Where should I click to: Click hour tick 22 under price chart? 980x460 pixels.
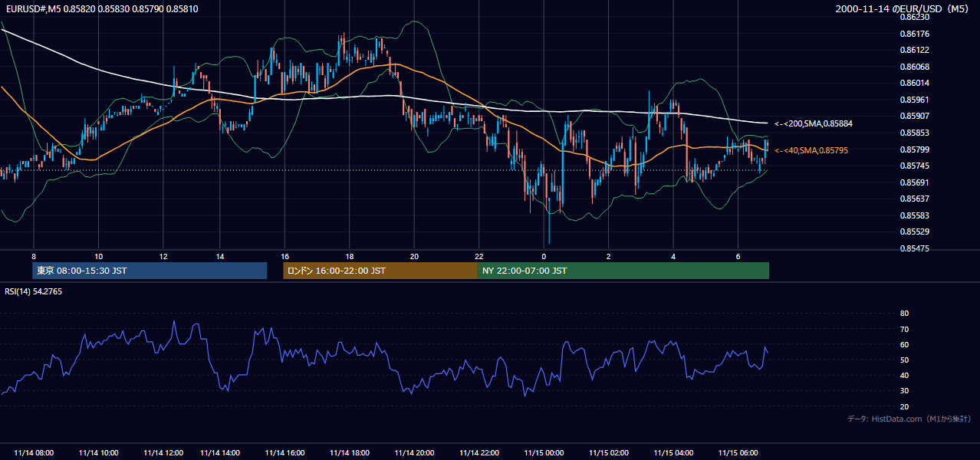click(479, 256)
